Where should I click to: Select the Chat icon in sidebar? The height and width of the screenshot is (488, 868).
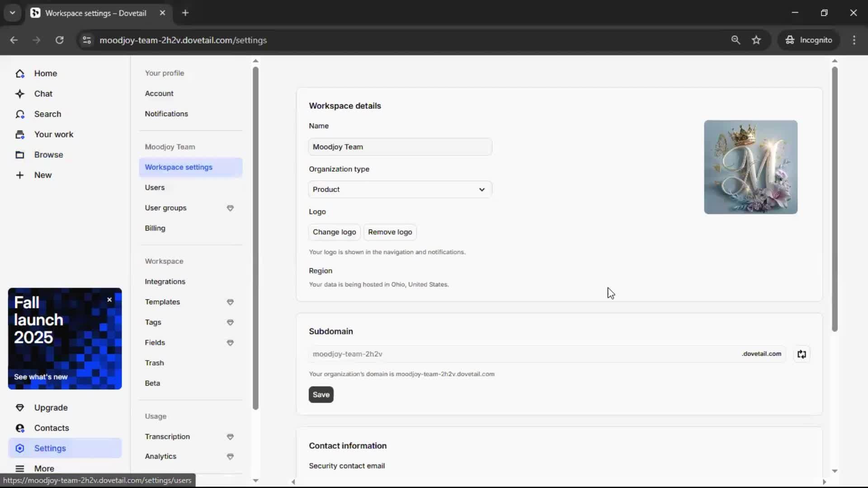[20, 94]
